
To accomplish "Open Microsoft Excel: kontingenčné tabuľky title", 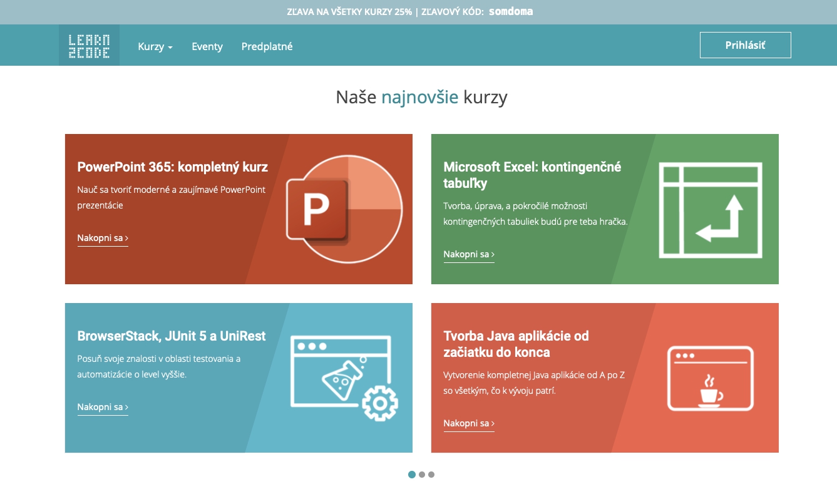I will tap(532, 175).
